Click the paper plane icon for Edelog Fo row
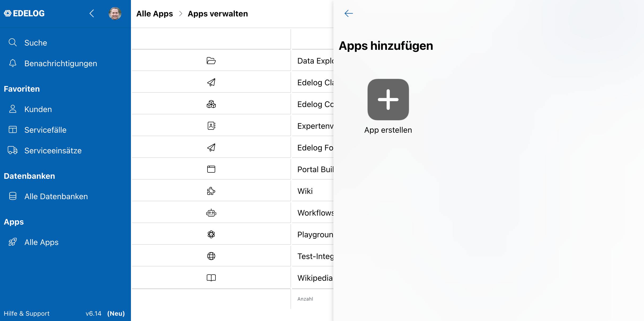The image size is (644, 321). pyautogui.click(x=211, y=148)
